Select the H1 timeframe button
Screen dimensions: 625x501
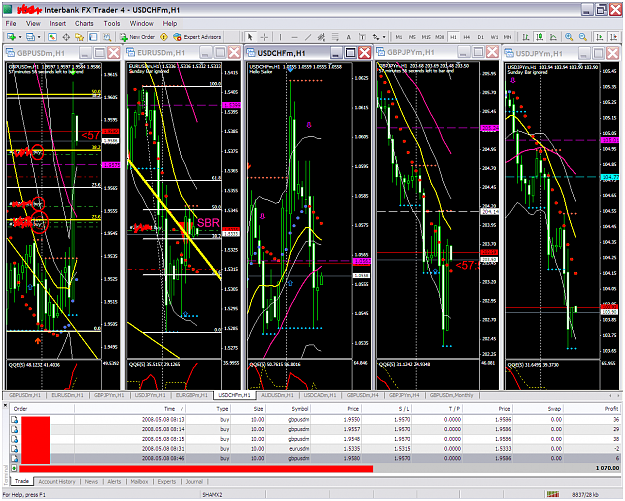click(x=453, y=37)
